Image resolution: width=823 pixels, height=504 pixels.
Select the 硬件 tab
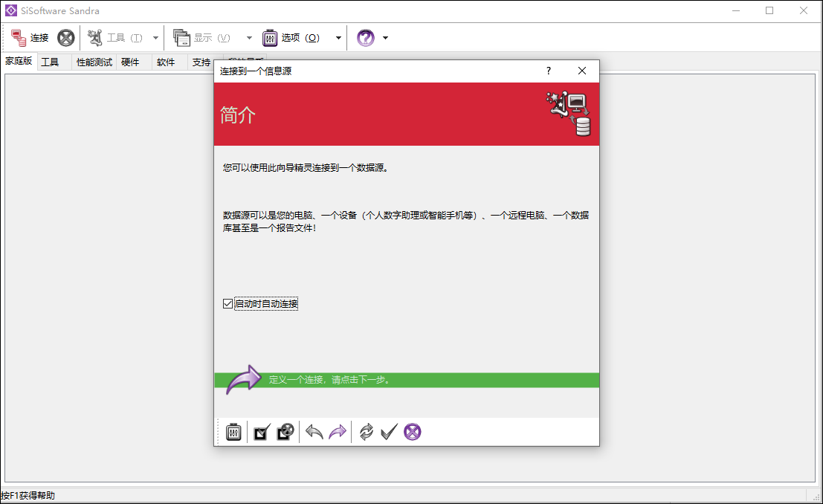click(130, 62)
